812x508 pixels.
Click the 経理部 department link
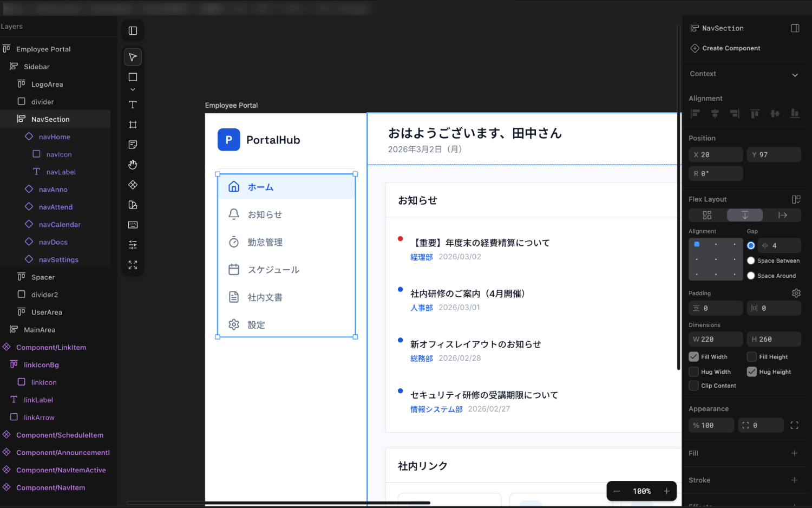coord(421,257)
